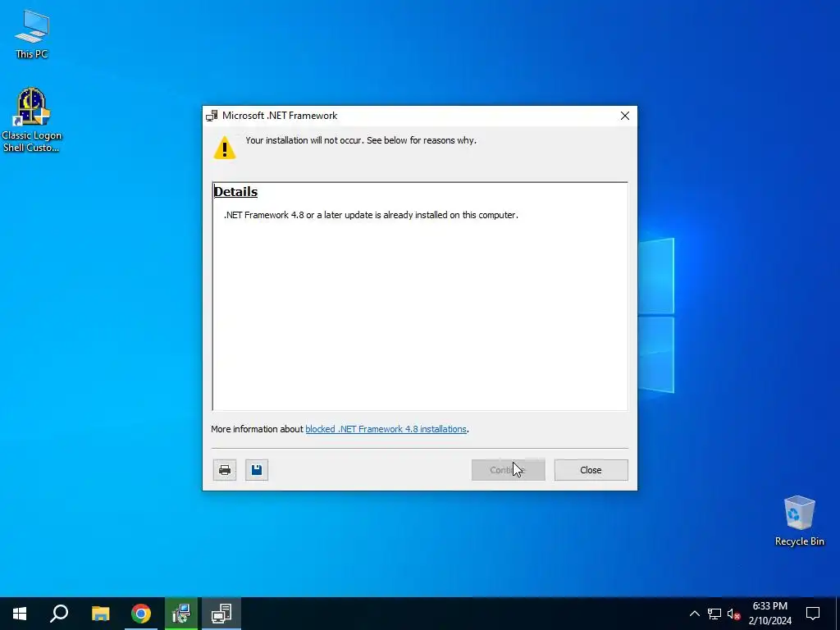The height and width of the screenshot is (630, 840).
Task: Click the Microsoft .NET Framework title text
Action: click(x=280, y=116)
